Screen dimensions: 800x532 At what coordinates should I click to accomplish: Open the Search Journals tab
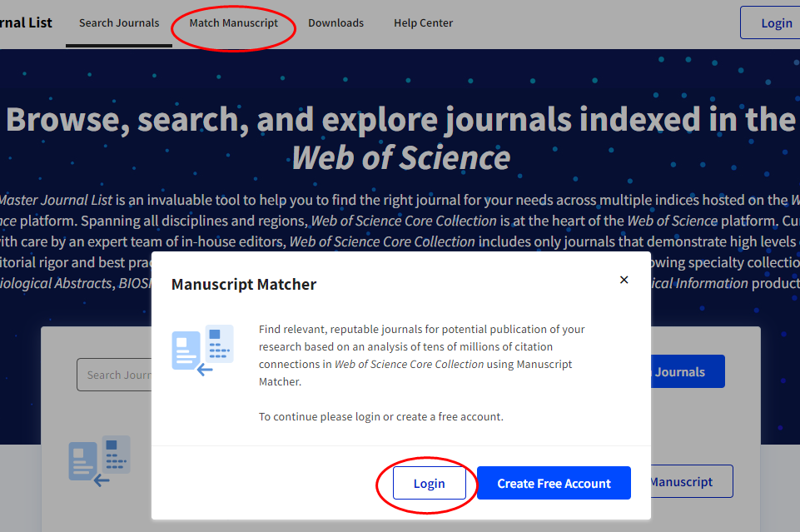pyautogui.click(x=119, y=23)
